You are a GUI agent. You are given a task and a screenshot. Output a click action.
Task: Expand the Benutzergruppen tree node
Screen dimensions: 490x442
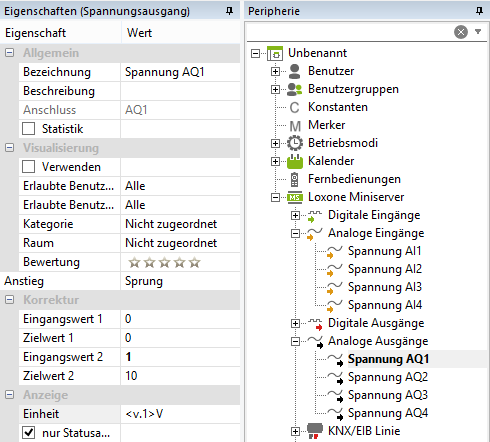pyautogui.click(x=275, y=89)
